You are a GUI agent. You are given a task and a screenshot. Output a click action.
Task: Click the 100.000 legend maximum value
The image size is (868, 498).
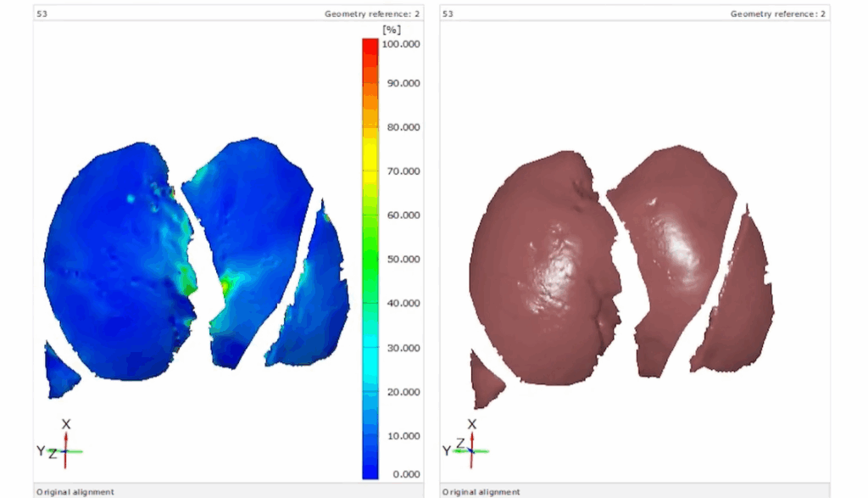401,44
